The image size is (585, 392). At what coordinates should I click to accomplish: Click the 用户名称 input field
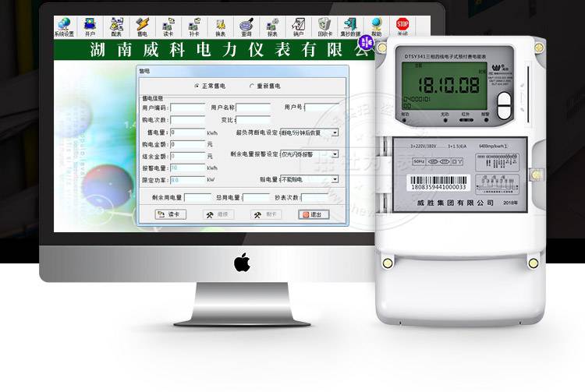tap(253, 108)
